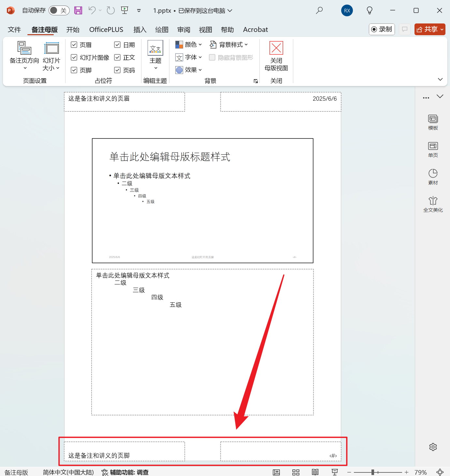Toggle the 幻灯片图像 checkbox
Screen dimensions: 450x476
(x=74, y=57)
